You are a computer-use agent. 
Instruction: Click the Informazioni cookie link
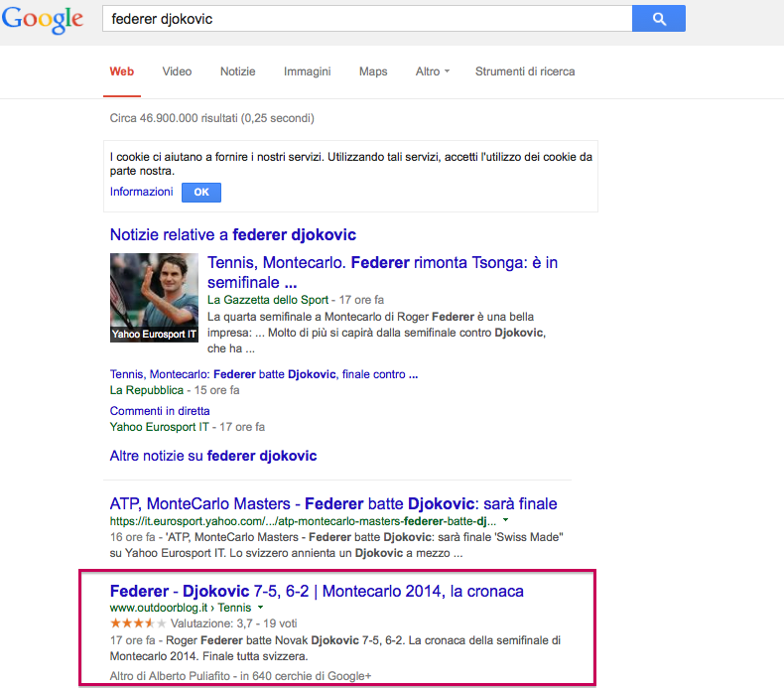click(x=142, y=192)
